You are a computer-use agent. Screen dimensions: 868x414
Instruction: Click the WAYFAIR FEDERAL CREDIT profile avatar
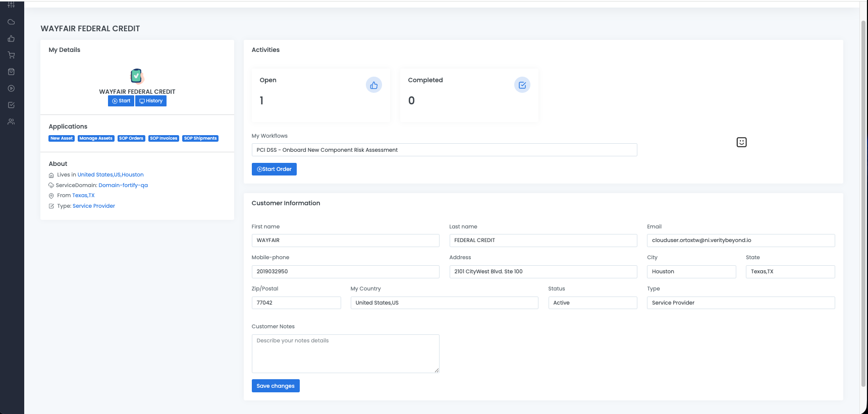pos(137,76)
